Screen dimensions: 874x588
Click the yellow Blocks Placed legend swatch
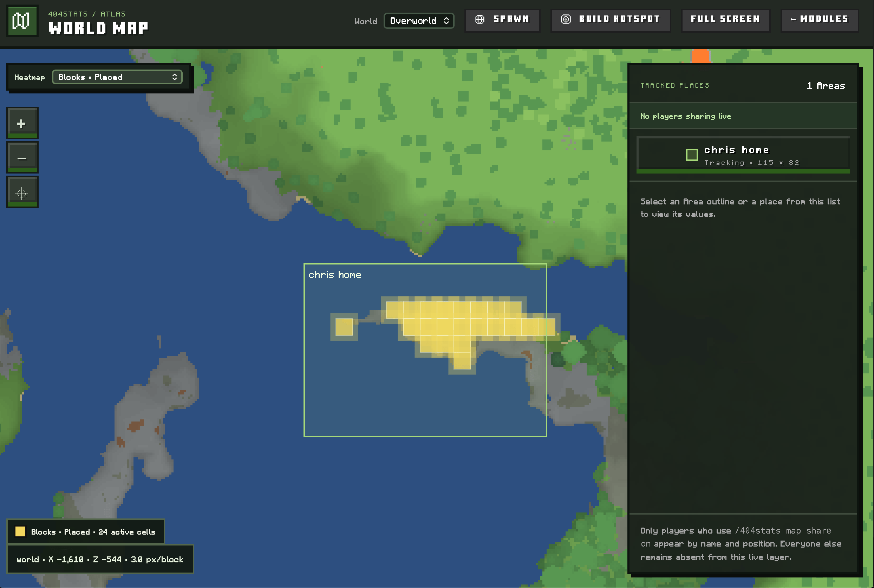point(20,531)
